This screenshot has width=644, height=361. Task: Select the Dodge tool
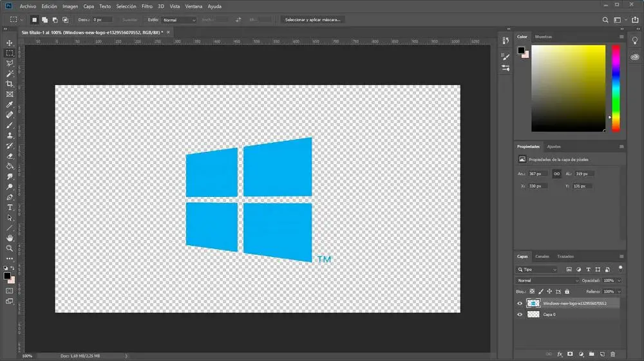coord(10,187)
